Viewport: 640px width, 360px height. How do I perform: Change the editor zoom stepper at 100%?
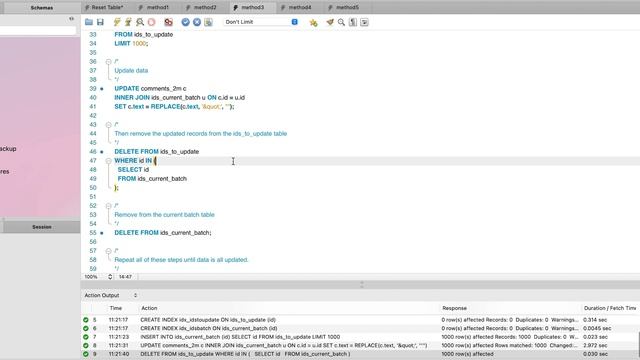click(110, 277)
